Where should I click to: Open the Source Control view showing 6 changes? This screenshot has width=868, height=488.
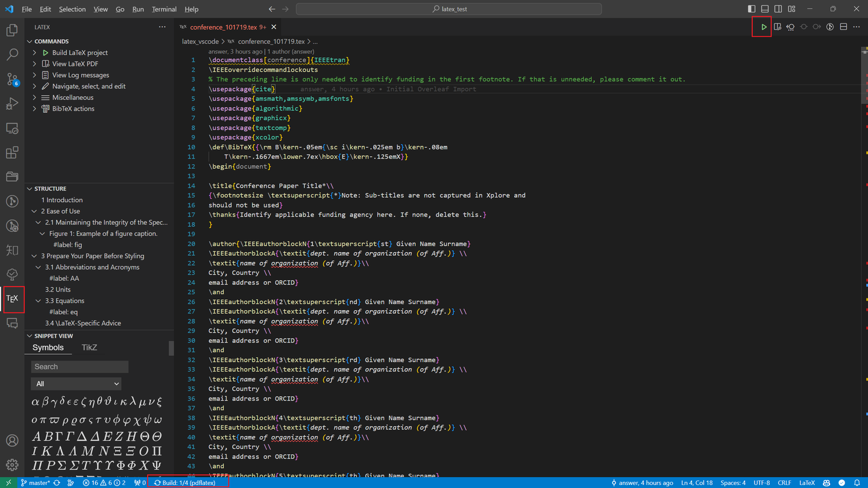coord(12,79)
